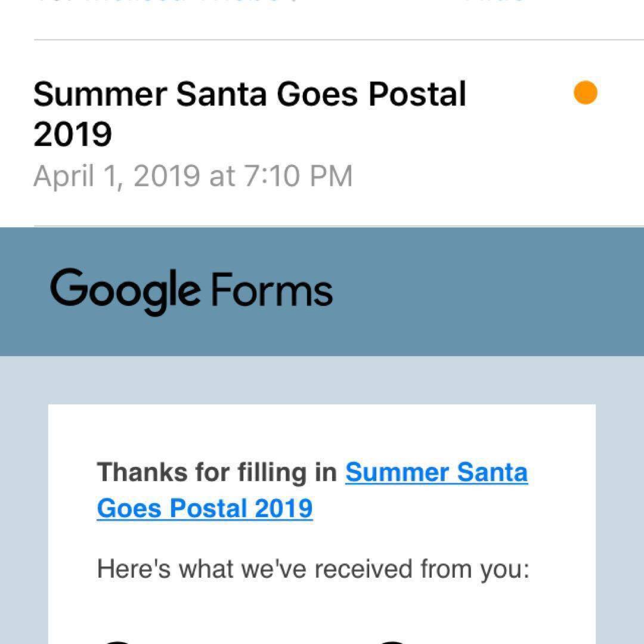
Task: Tap the partially visible Hide link
Action: click(495, 2)
